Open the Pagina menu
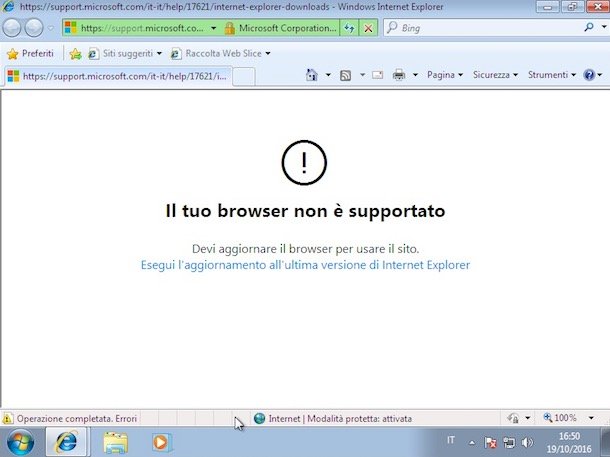The width and height of the screenshot is (610, 457). [x=445, y=75]
